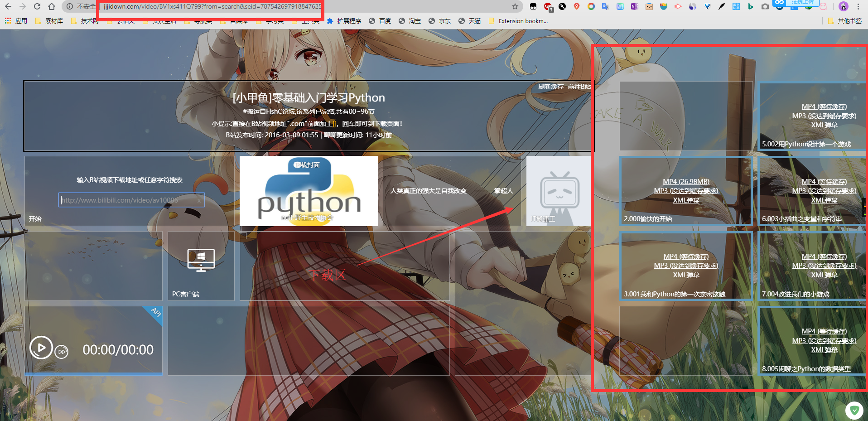Screen dimensions: 868x421
Task: Click MP3 link for 000愉快的开始
Action: [686, 191]
